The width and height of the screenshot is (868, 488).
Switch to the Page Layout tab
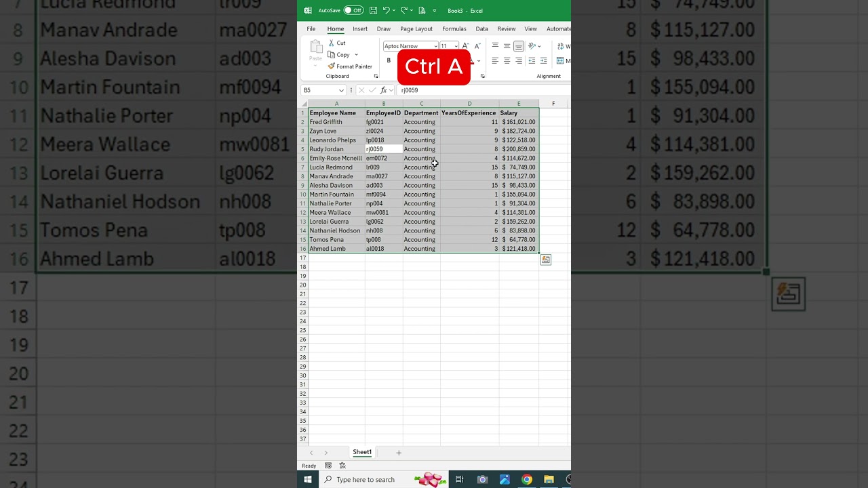(416, 29)
